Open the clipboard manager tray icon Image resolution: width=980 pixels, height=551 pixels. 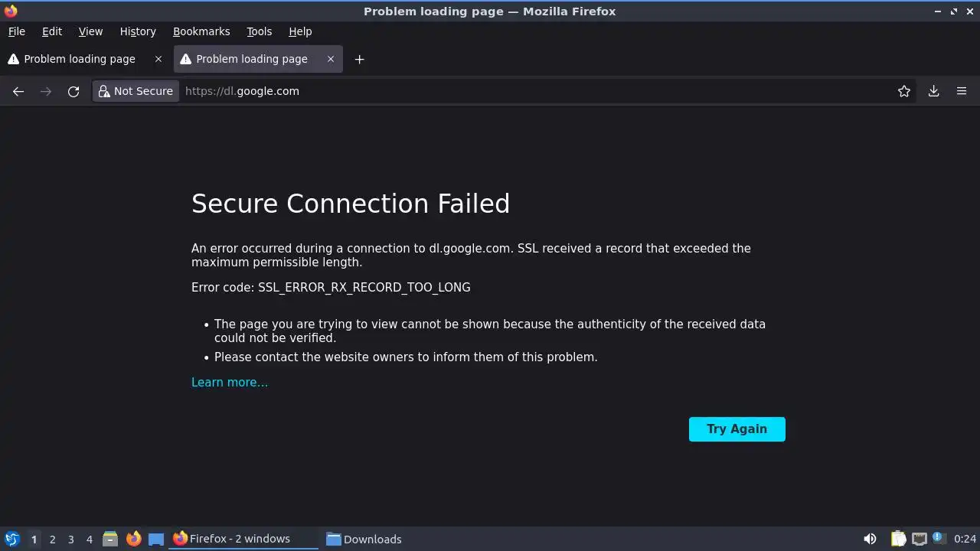pyautogui.click(x=898, y=539)
